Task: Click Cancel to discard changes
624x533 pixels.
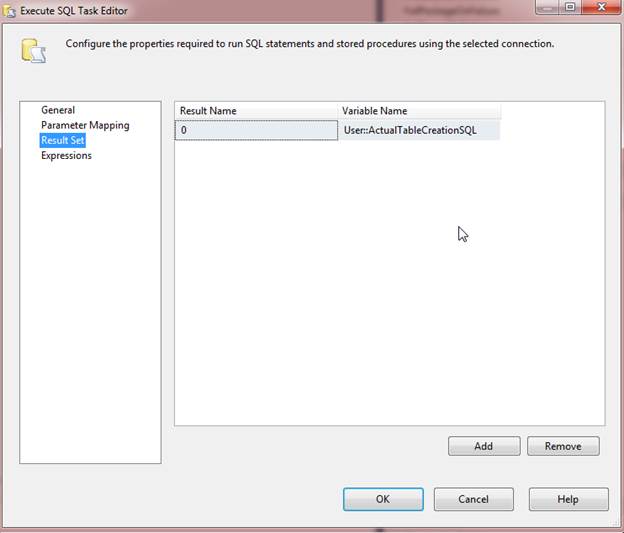Action: (x=474, y=499)
